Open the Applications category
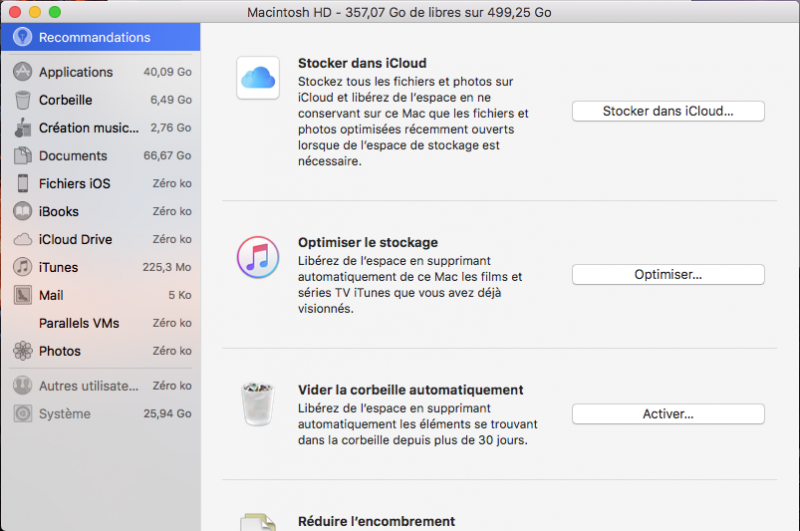 pos(101,72)
